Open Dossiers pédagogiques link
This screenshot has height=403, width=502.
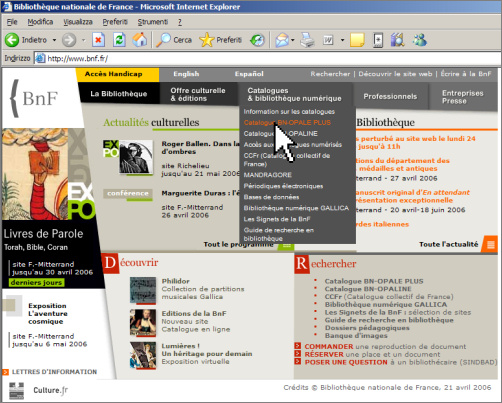(x=367, y=328)
